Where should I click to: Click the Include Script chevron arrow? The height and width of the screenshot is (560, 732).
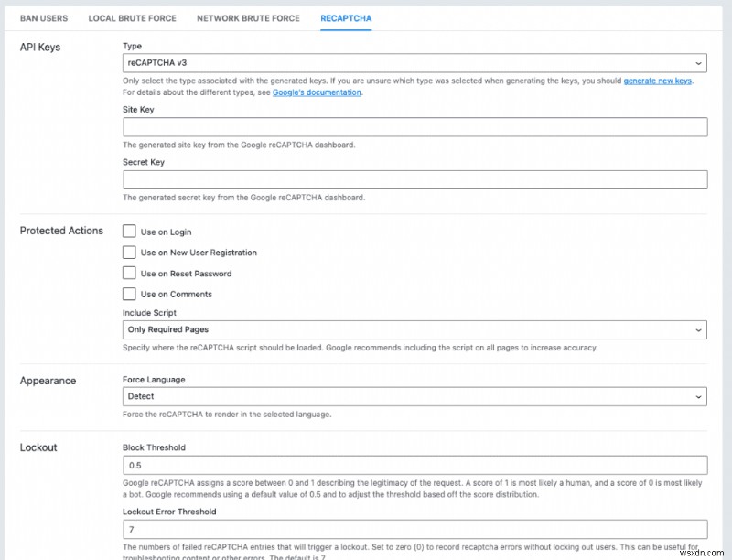698,329
